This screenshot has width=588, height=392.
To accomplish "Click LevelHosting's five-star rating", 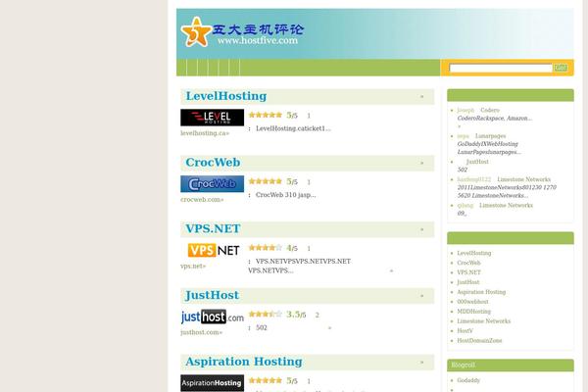I will (x=266, y=115).
